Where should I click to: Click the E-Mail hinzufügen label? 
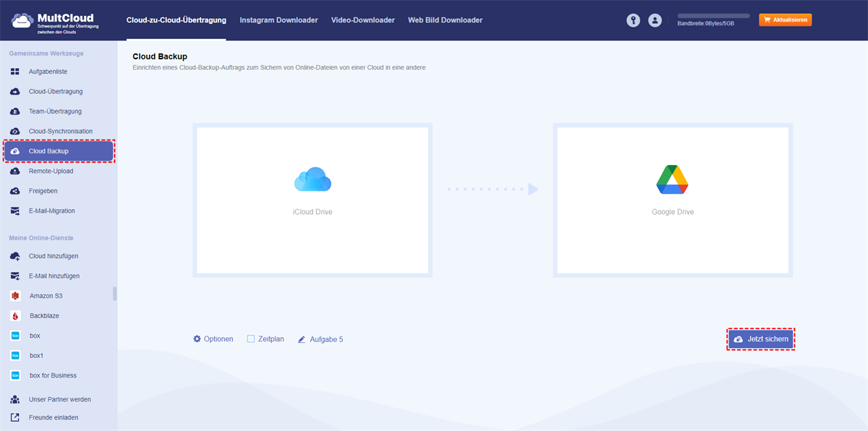[x=54, y=276]
